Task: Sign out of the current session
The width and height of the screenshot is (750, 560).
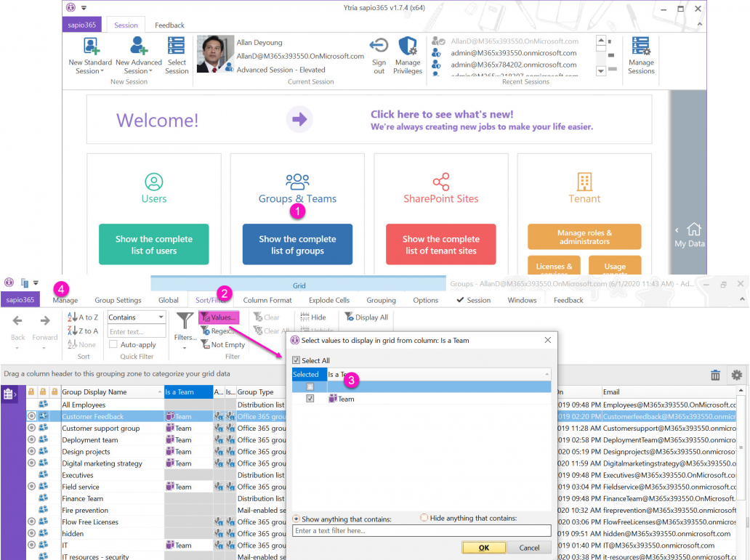Action: 379,56
